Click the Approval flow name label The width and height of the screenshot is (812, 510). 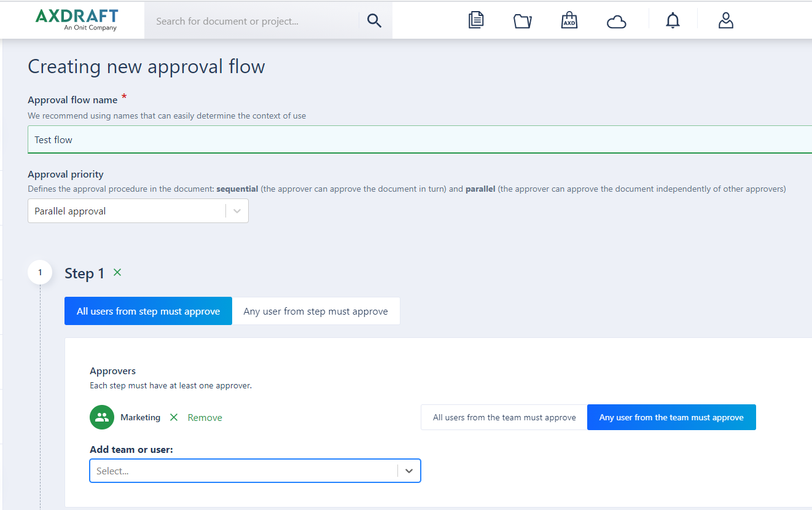click(x=72, y=100)
